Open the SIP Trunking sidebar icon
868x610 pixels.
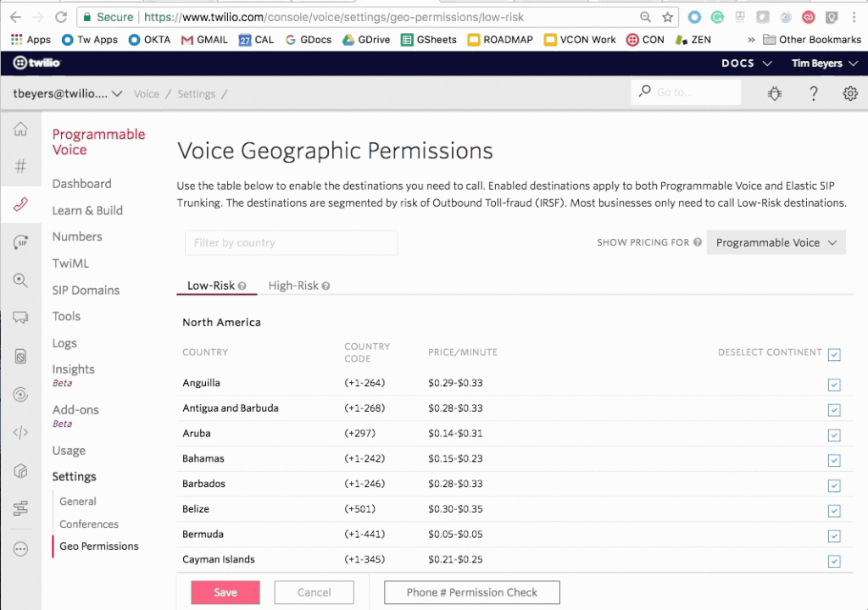point(20,242)
